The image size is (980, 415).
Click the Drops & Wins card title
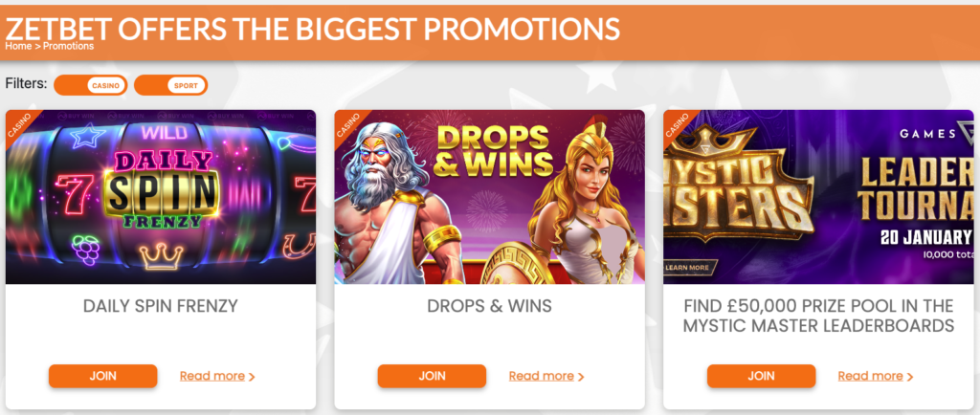coord(489,306)
